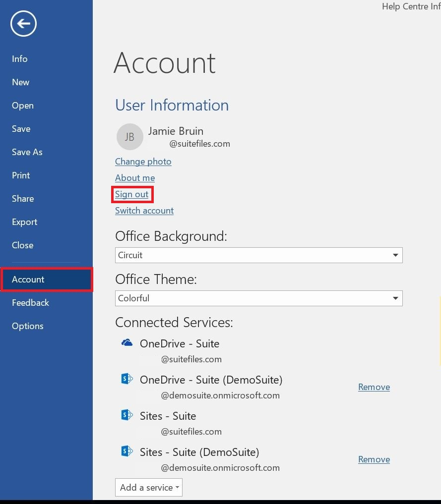This screenshot has height=504, width=441.
Task: Expand the Office Theme Colorful dropdown
Action: [x=259, y=298]
